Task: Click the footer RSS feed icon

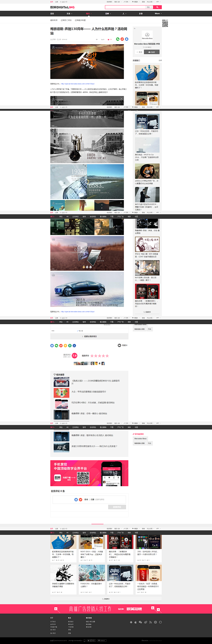Action: click(150, 622)
